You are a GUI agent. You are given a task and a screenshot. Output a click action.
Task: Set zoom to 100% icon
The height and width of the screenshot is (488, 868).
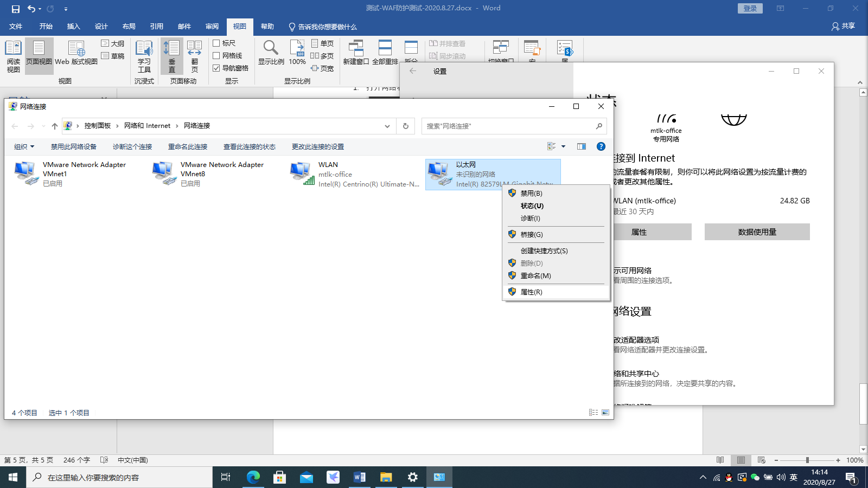pos(297,53)
